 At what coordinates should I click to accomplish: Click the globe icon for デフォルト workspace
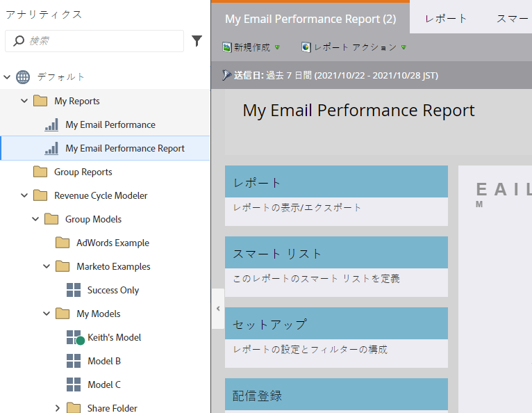(x=23, y=77)
